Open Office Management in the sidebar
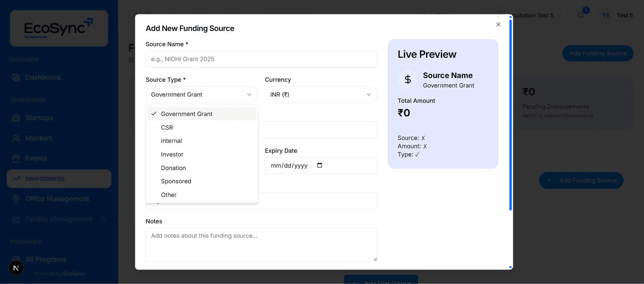 [59, 199]
